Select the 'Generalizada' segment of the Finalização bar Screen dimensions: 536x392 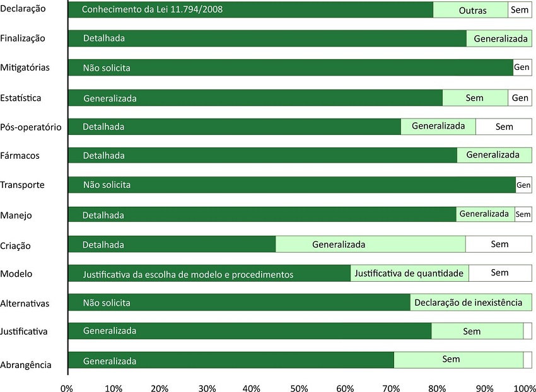[x=499, y=38]
